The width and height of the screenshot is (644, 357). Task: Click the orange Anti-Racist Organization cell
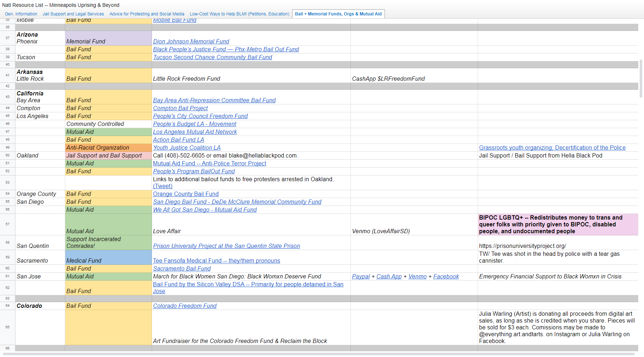[108, 148]
